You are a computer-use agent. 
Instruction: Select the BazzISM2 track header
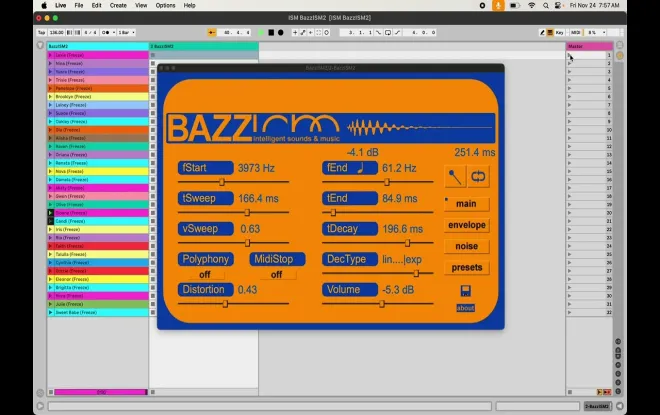[x=98, y=46]
